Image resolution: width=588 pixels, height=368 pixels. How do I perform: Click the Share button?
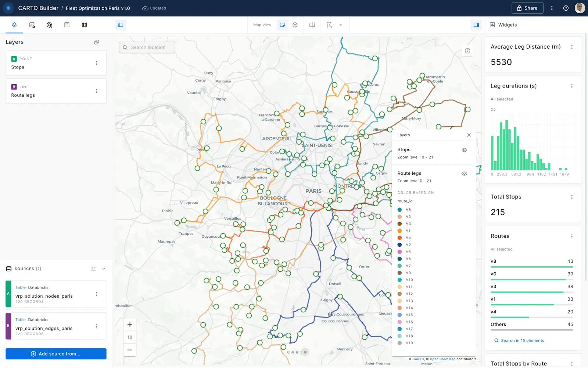click(x=527, y=8)
